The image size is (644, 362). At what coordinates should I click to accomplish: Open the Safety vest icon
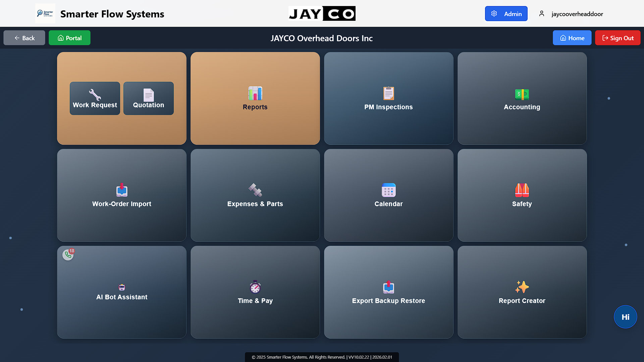click(522, 190)
